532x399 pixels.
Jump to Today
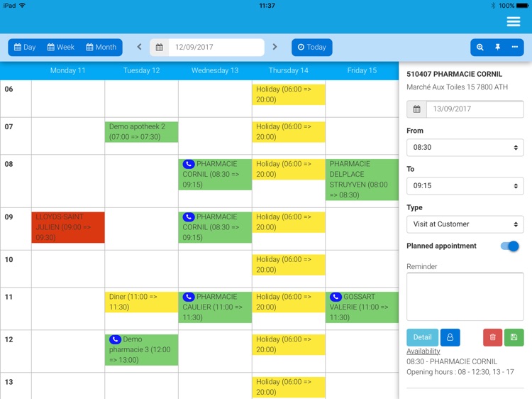pos(312,47)
